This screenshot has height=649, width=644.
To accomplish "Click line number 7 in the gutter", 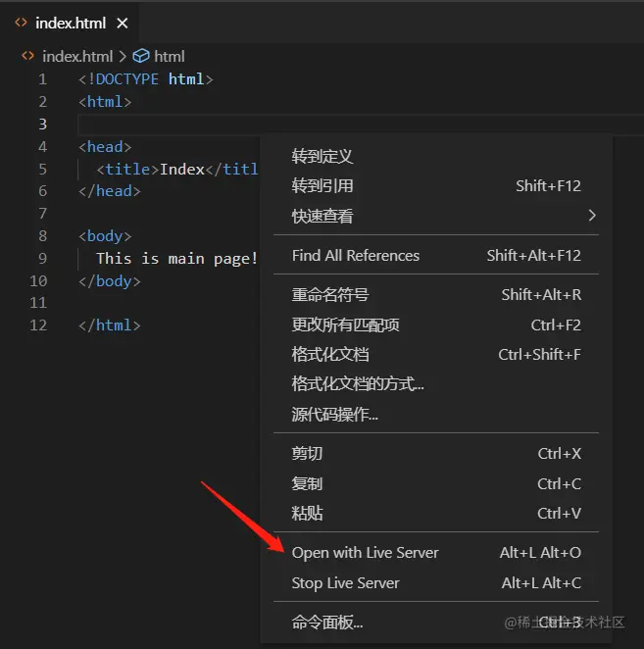I will 42,213.
